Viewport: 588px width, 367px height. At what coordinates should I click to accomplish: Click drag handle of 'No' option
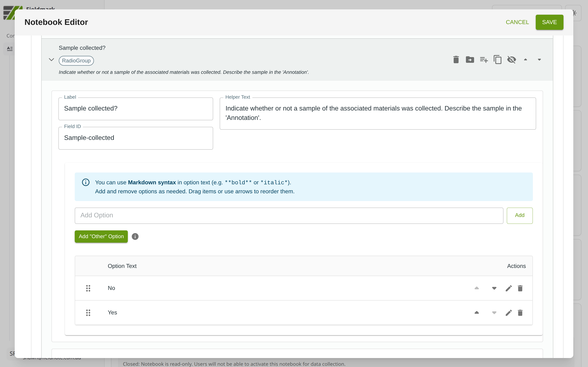(x=88, y=288)
